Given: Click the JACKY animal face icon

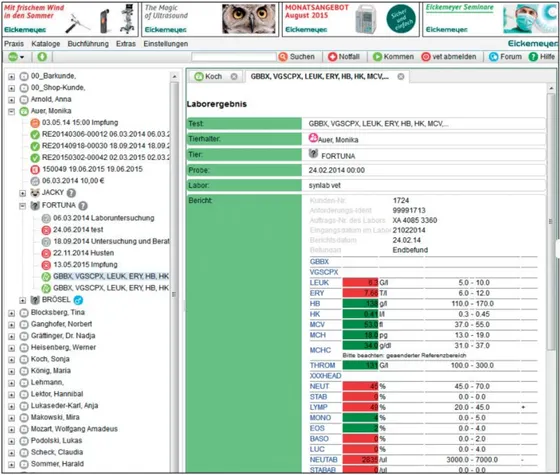Looking at the screenshot, I should point(35,193).
